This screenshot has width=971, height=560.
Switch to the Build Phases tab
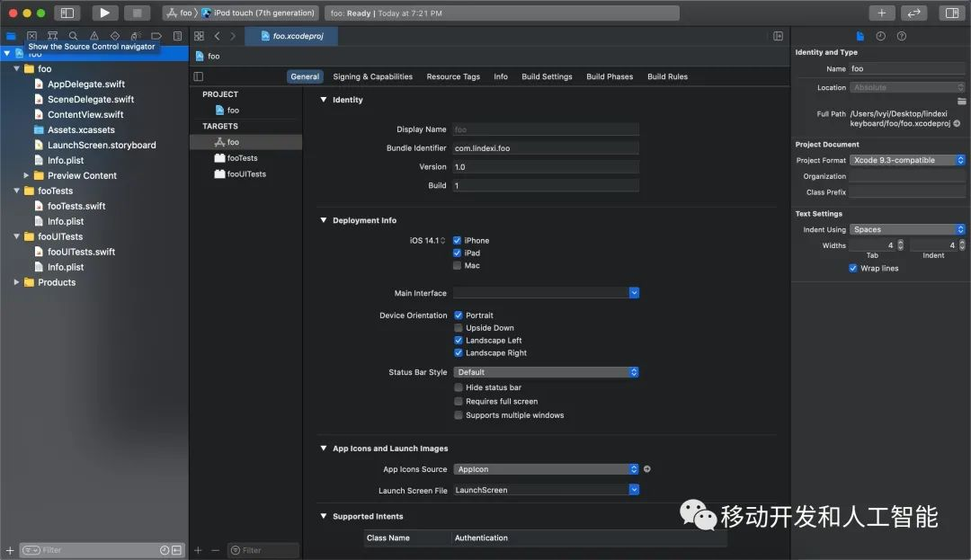click(610, 76)
